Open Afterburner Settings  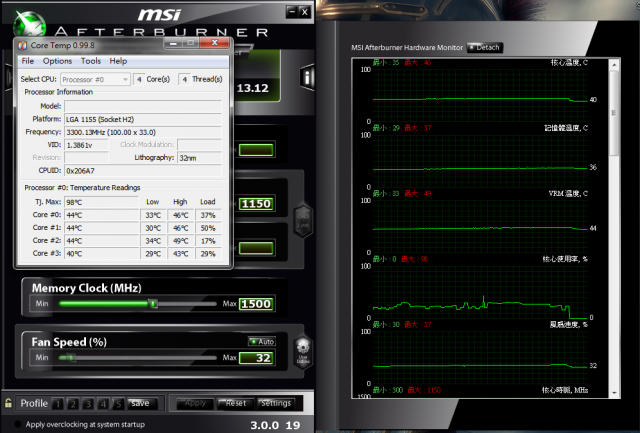tap(276, 403)
